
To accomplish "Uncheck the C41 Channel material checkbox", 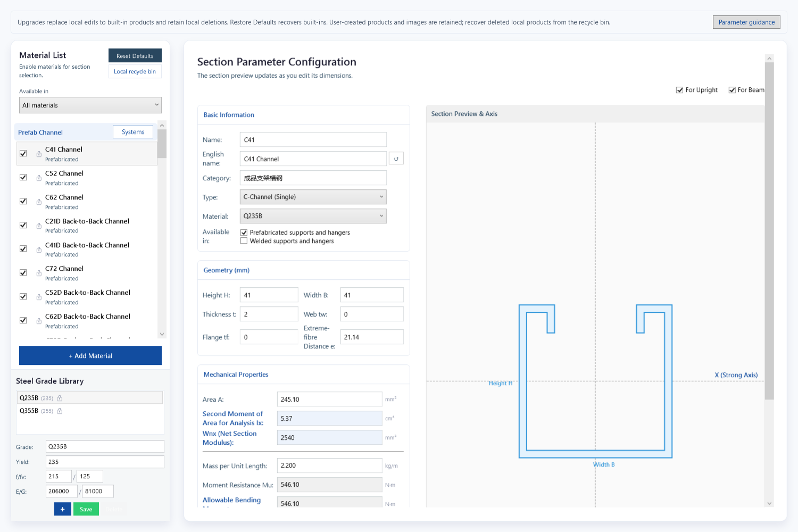I will (x=23, y=153).
